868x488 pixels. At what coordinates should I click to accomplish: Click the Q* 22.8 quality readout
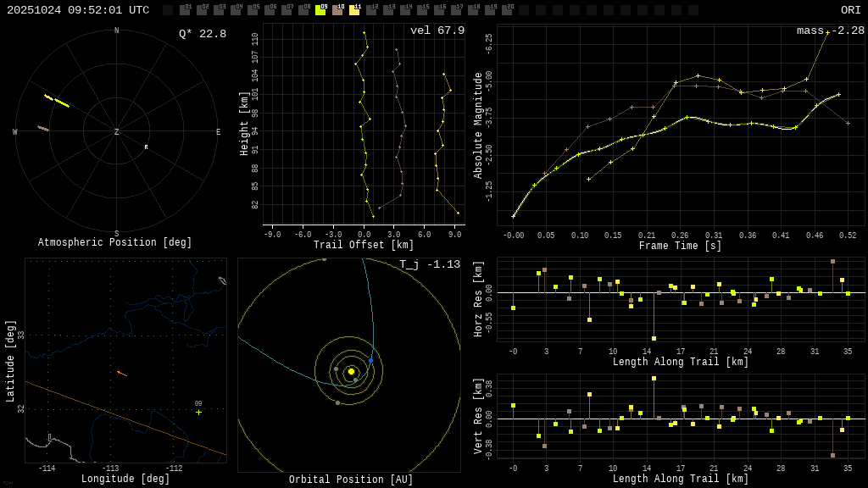click(202, 34)
